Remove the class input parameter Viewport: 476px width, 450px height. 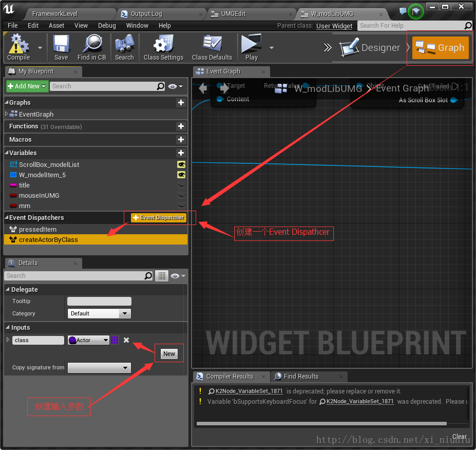click(126, 340)
